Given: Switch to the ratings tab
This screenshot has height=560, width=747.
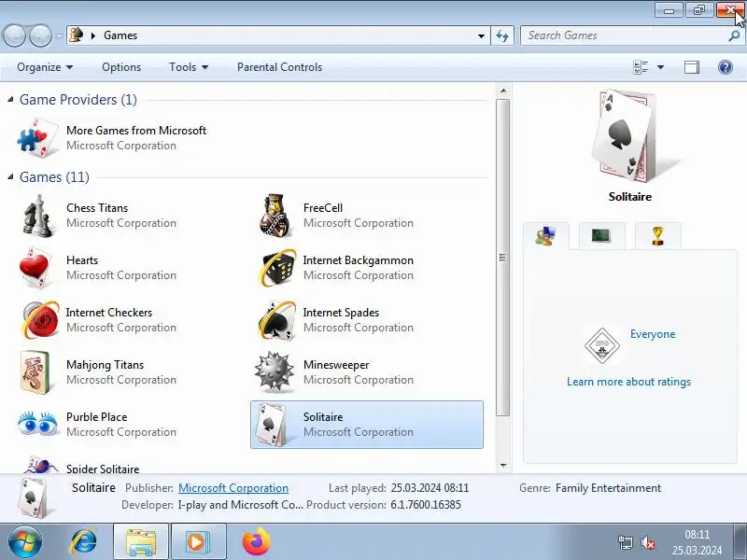Looking at the screenshot, I should click(545, 236).
